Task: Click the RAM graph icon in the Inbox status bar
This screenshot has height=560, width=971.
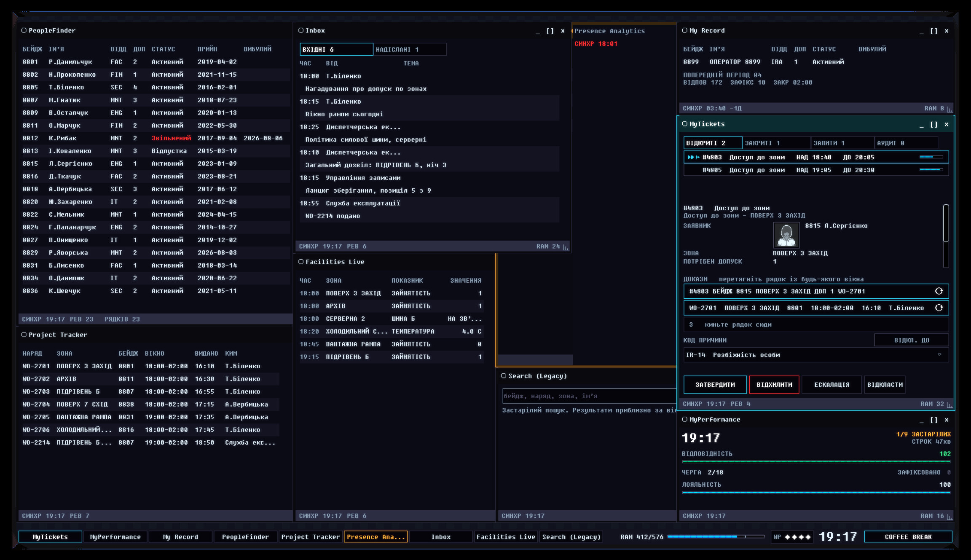Action: [566, 247]
